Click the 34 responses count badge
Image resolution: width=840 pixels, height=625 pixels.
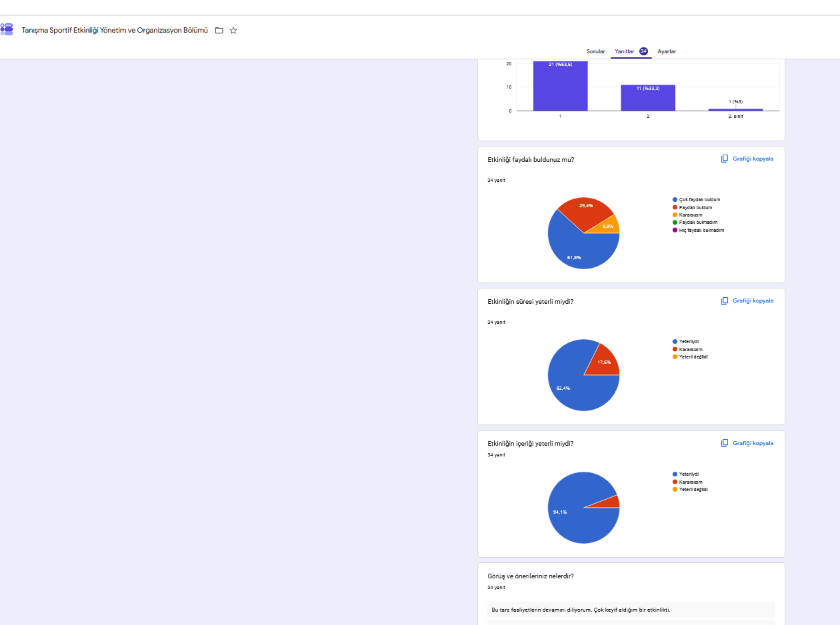pos(643,51)
